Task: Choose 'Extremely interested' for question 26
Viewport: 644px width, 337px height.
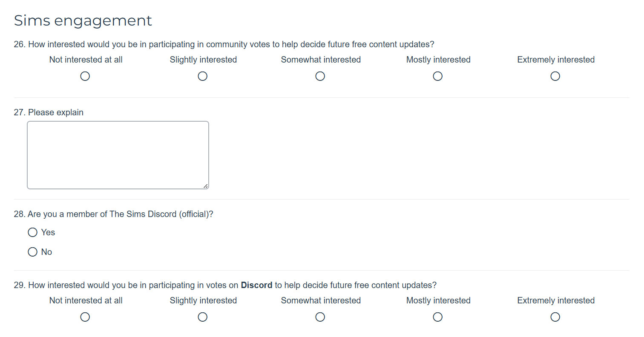Action: pos(555,76)
